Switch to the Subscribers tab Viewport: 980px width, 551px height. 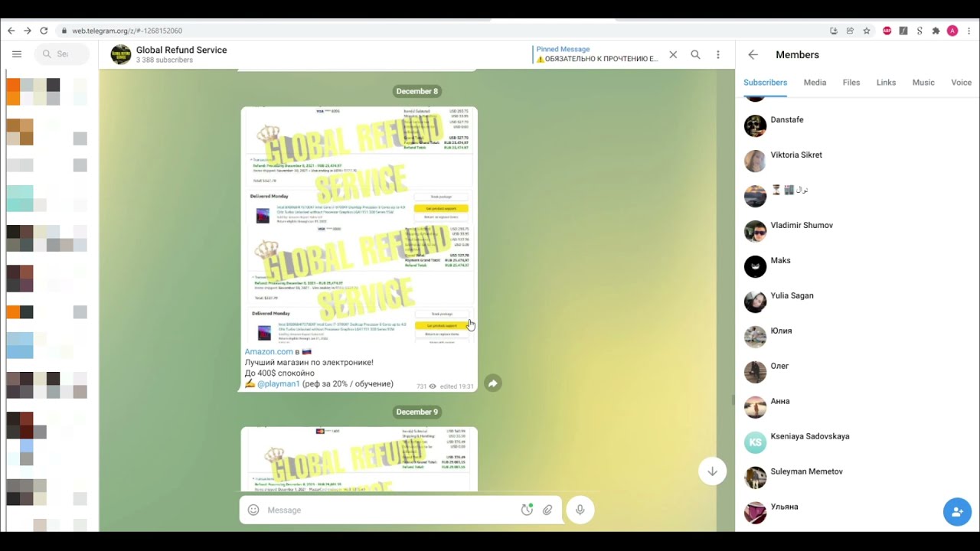click(x=765, y=83)
